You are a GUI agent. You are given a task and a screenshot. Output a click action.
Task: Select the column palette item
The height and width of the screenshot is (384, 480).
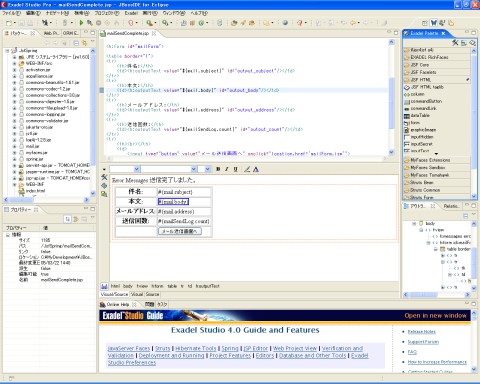point(417,94)
